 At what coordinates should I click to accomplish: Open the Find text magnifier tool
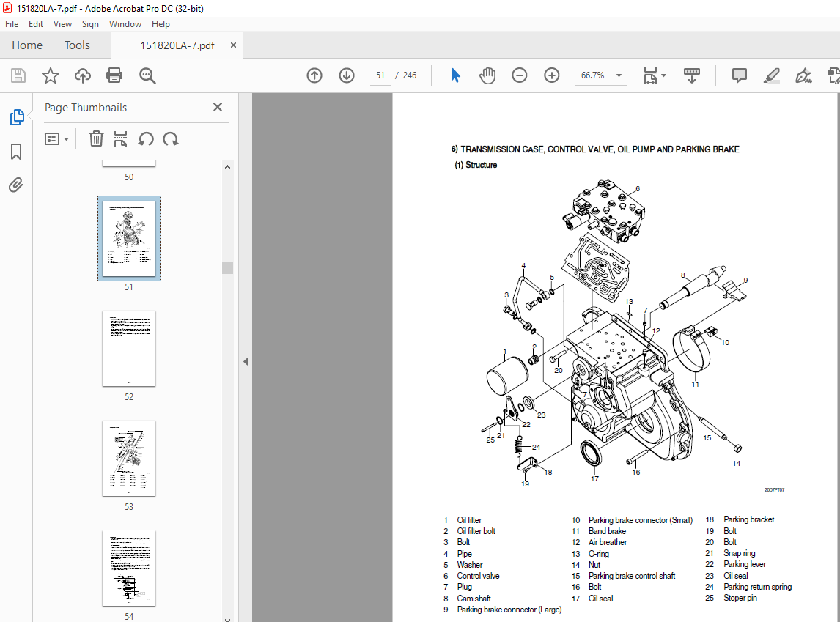point(147,75)
